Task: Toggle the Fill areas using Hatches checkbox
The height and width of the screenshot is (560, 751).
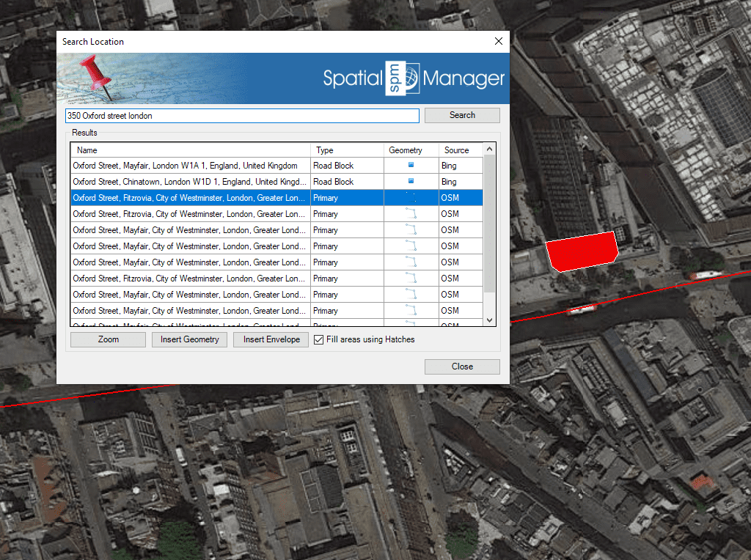Action: (319, 339)
